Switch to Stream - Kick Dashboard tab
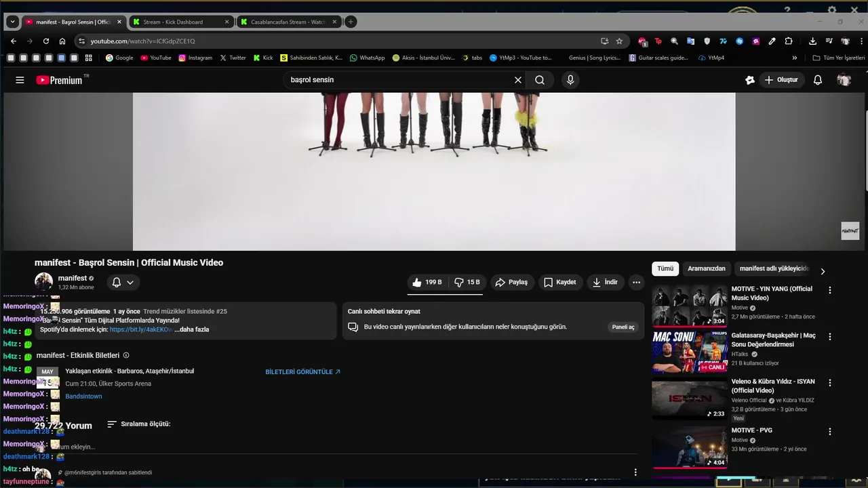This screenshot has width=868, height=488. coord(181,22)
